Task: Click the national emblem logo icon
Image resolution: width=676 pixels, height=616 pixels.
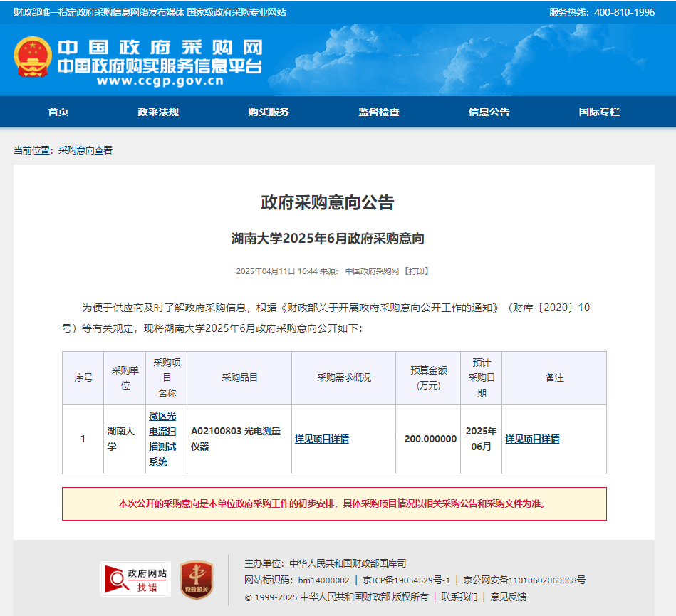Action: (x=33, y=57)
